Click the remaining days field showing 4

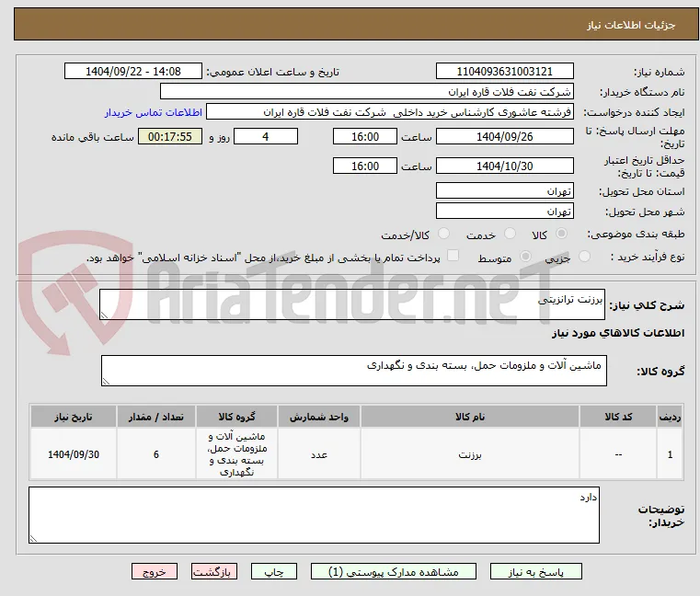pos(266,136)
